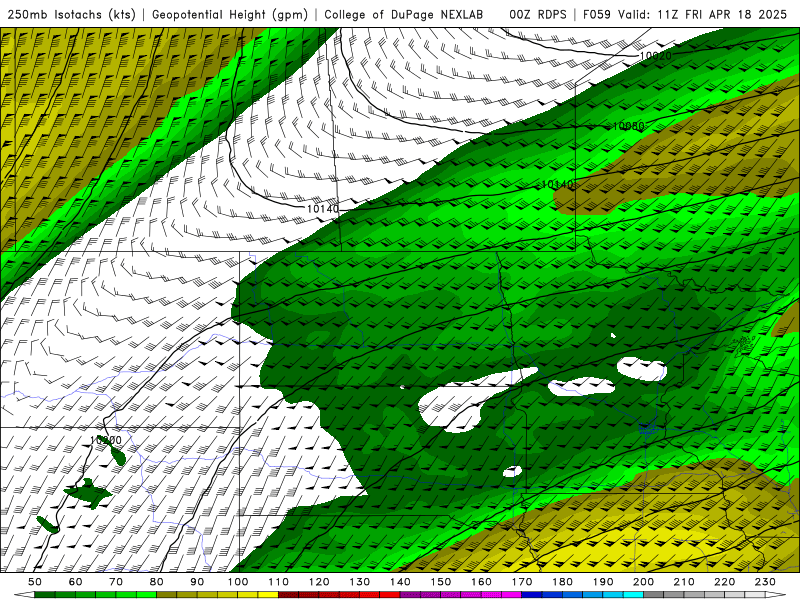Click the 10020 height contour label
Screen dimensions: 800x600
pyautogui.click(x=655, y=56)
